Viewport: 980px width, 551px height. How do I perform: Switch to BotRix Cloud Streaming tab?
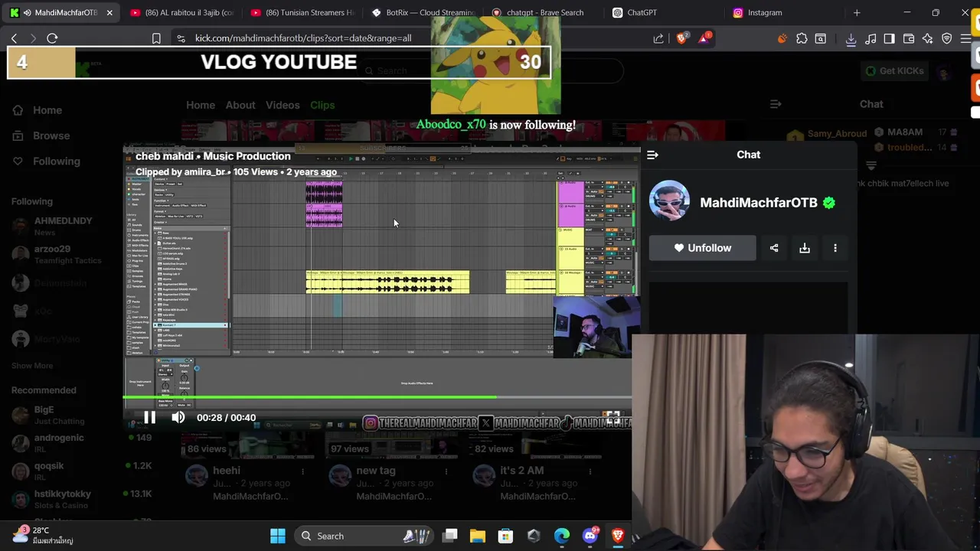pyautogui.click(x=423, y=12)
